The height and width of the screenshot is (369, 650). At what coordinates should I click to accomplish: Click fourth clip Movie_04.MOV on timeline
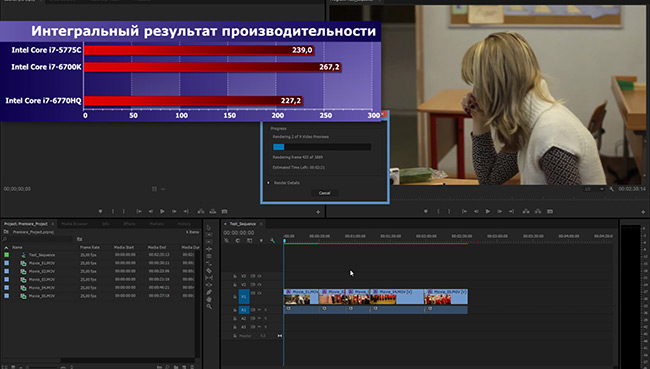(397, 297)
